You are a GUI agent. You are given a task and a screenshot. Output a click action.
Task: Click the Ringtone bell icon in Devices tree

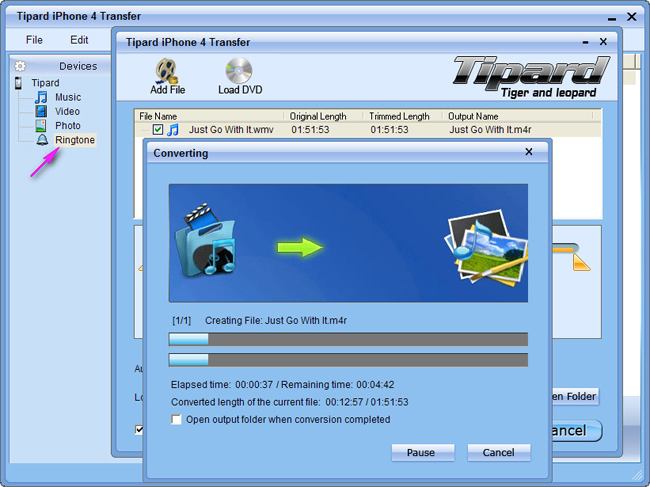point(42,140)
